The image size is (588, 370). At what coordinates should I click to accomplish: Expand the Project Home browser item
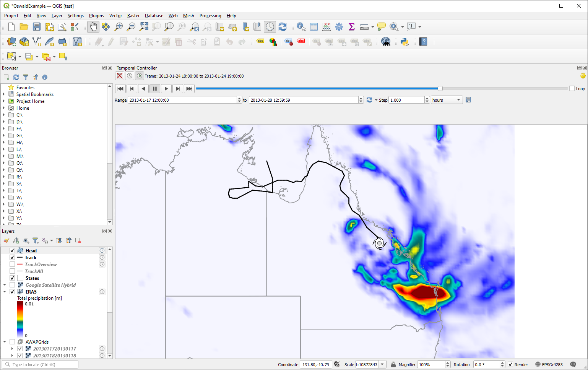coord(4,101)
